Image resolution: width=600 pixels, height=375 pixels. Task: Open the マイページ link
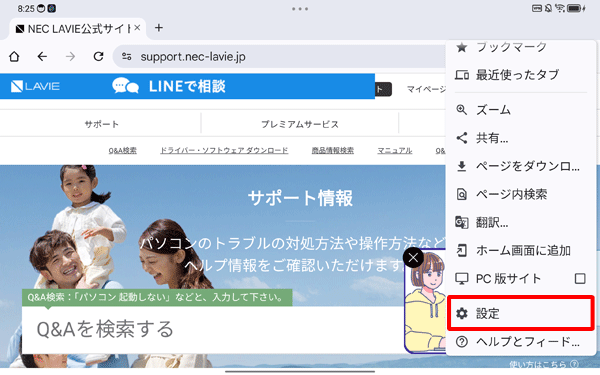pos(426,89)
